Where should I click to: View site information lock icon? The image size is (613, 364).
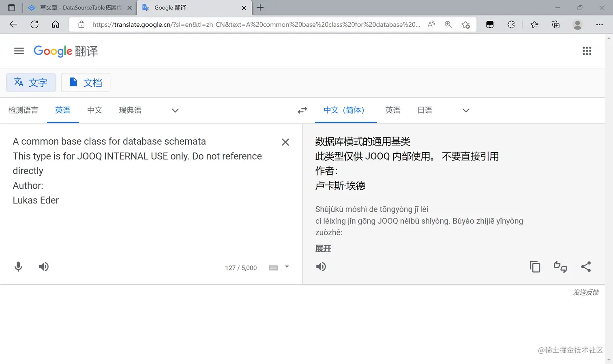point(81,24)
